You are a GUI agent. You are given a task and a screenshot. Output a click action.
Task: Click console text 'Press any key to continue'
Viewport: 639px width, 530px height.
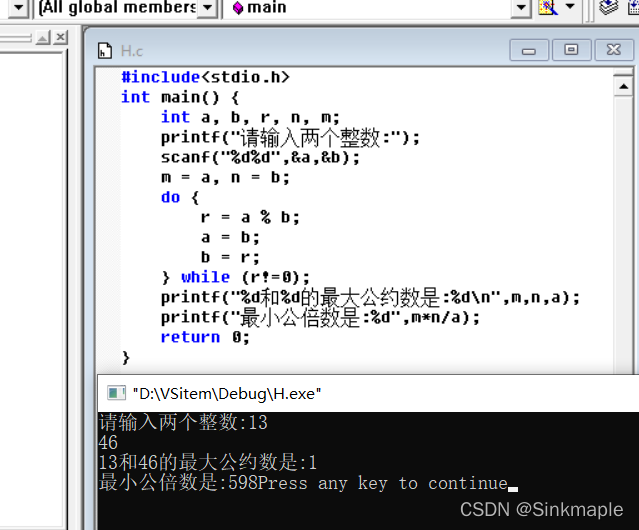click(x=383, y=483)
